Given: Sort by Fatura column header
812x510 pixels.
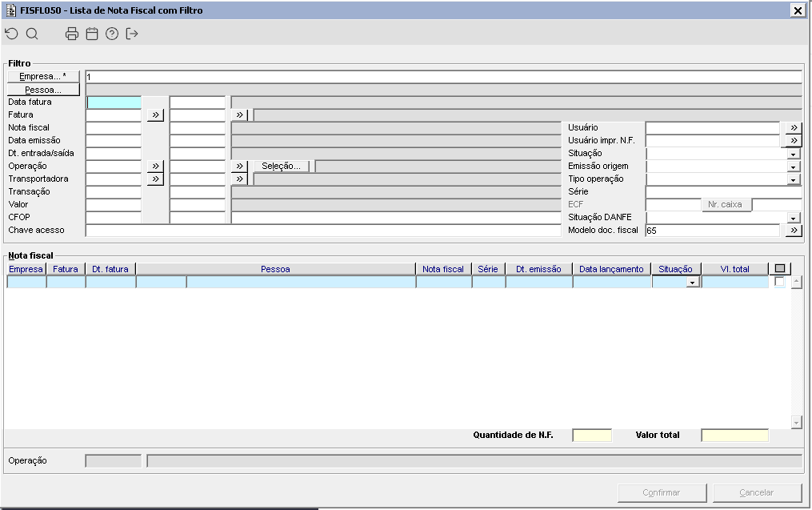Looking at the screenshot, I should 66,269.
